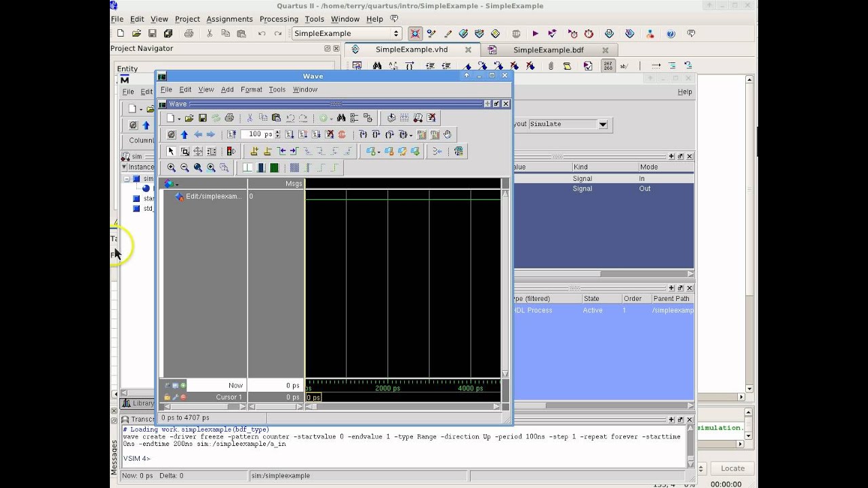
Task: Click the Zoom full magnifier icon
Action: [x=198, y=167]
